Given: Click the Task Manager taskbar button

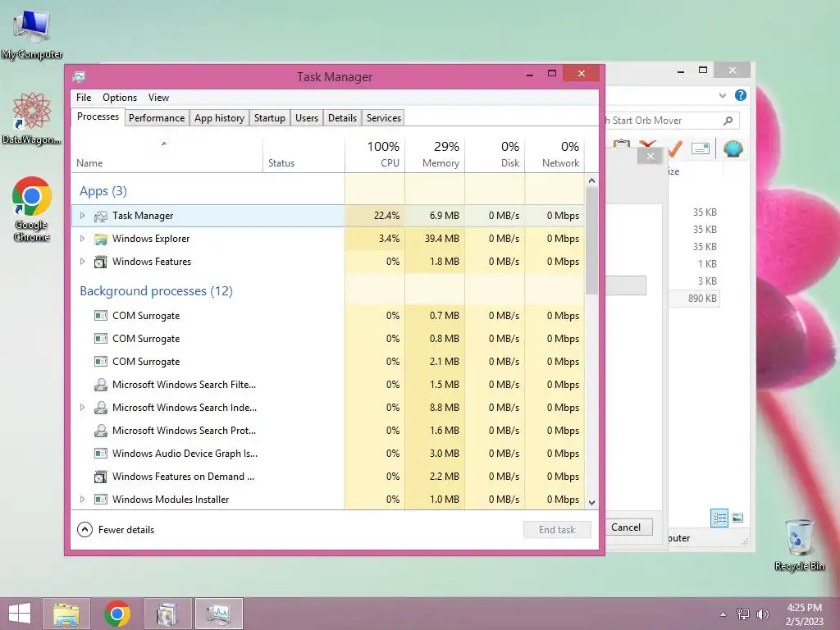Looking at the screenshot, I should 218,614.
